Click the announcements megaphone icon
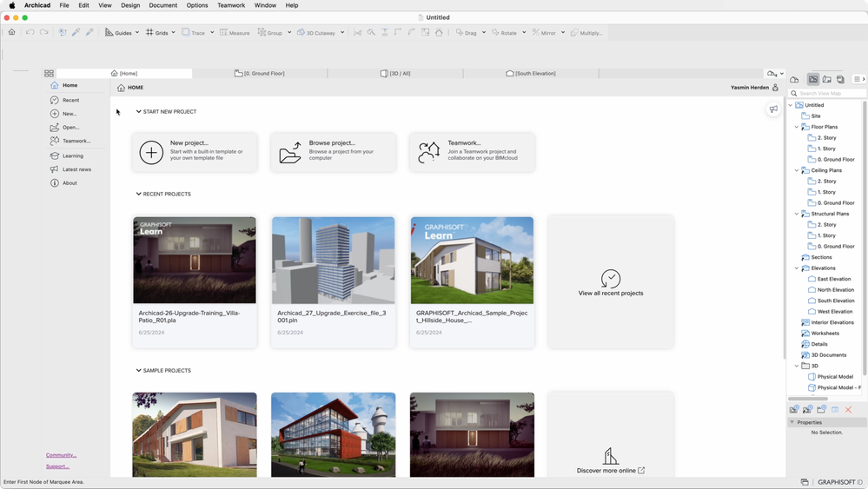 point(773,109)
